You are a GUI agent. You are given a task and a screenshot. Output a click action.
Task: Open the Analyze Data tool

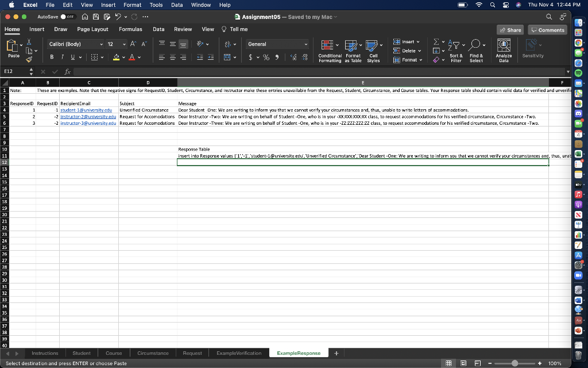coord(504,49)
